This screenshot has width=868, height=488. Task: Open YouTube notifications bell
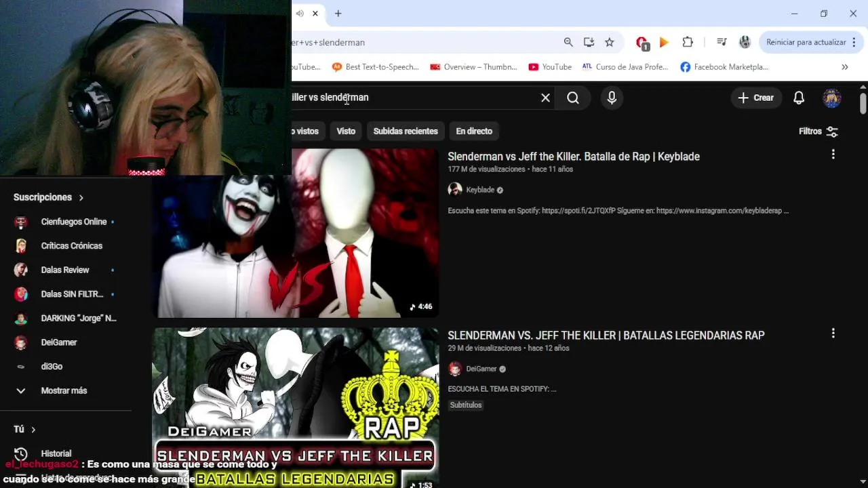[799, 98]
